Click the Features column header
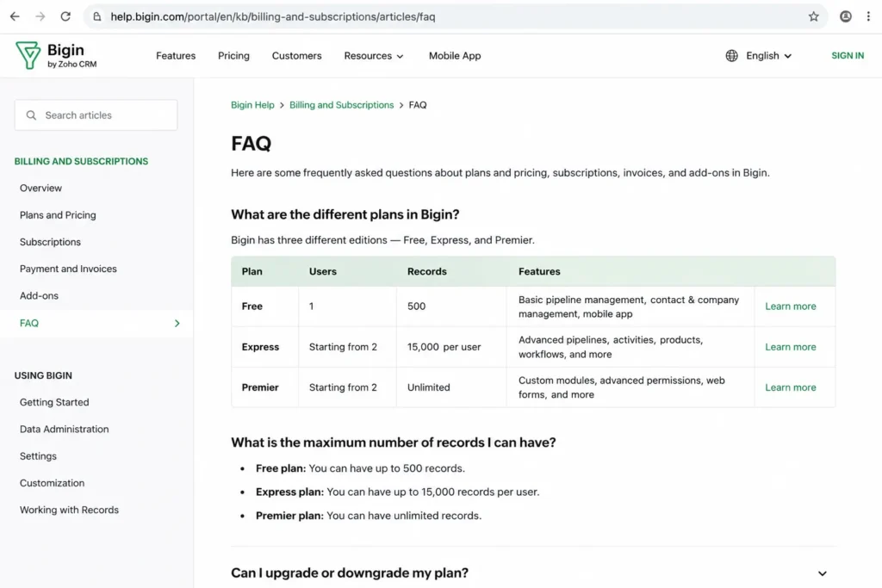Image resolution: width=882 pixels, height=588 pixels. pos(539,271)
